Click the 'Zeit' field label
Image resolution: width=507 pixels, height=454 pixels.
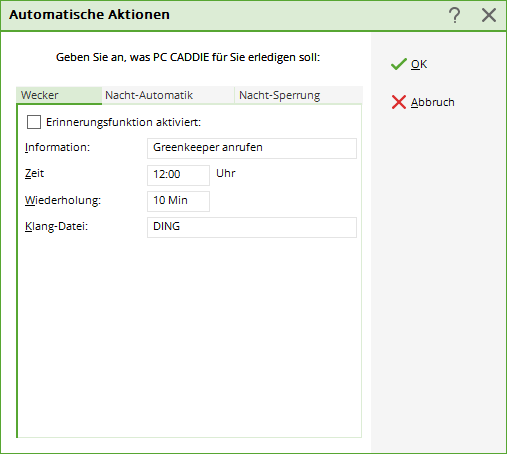(34, 173)
